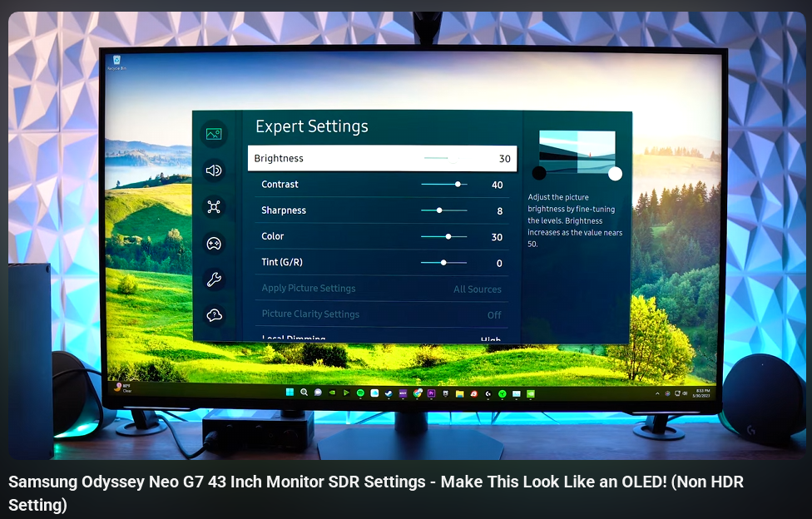Launch Spotify from the taskbar
812x519 pixels.
click(360, 393)
